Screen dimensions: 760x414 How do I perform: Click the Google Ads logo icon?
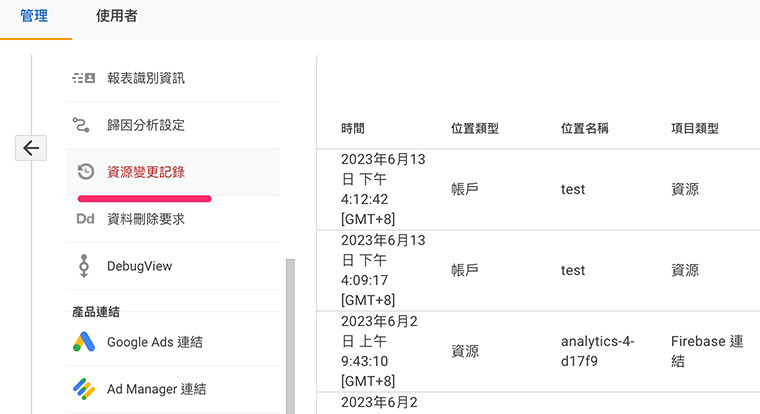[x=84, y=342]
